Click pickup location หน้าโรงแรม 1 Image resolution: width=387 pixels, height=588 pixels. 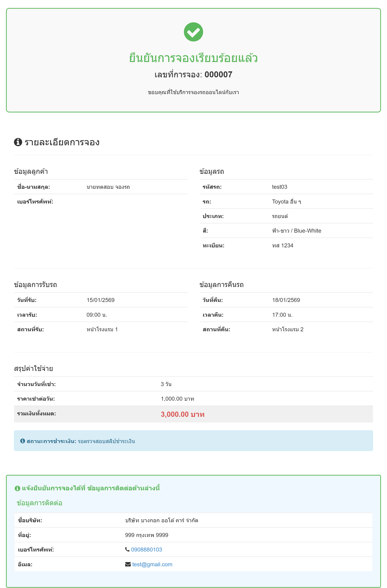click(102, 329)
